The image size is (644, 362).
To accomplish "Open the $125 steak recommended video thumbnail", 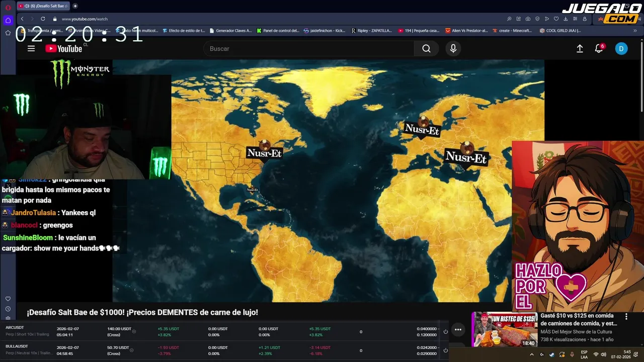I will pyautogui.click(x=504, y=330).
